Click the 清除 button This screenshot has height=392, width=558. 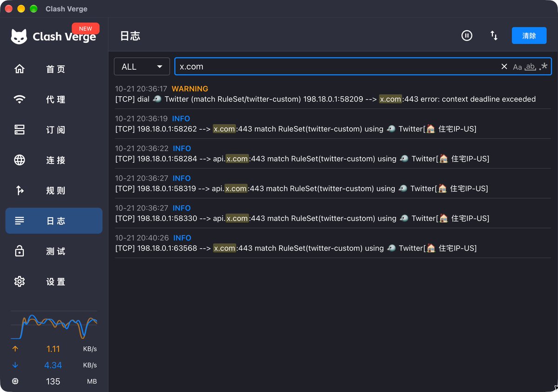tap(529, 35)
